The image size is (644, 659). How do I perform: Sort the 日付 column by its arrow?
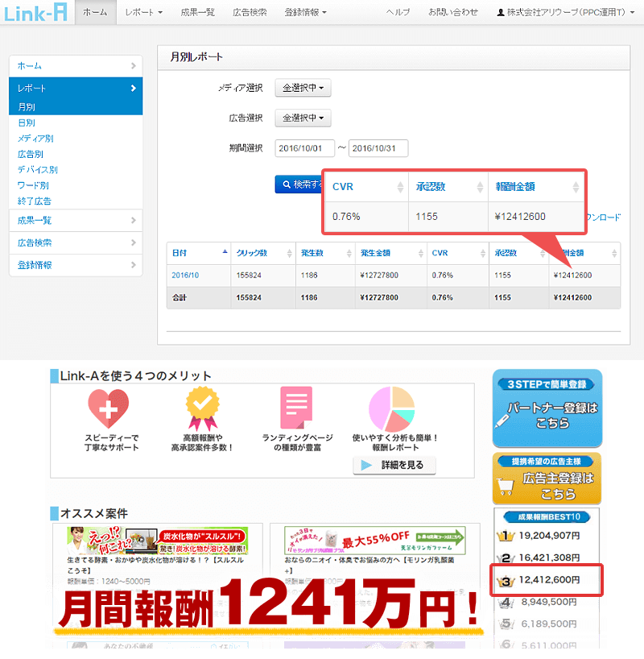coord(224,252)
